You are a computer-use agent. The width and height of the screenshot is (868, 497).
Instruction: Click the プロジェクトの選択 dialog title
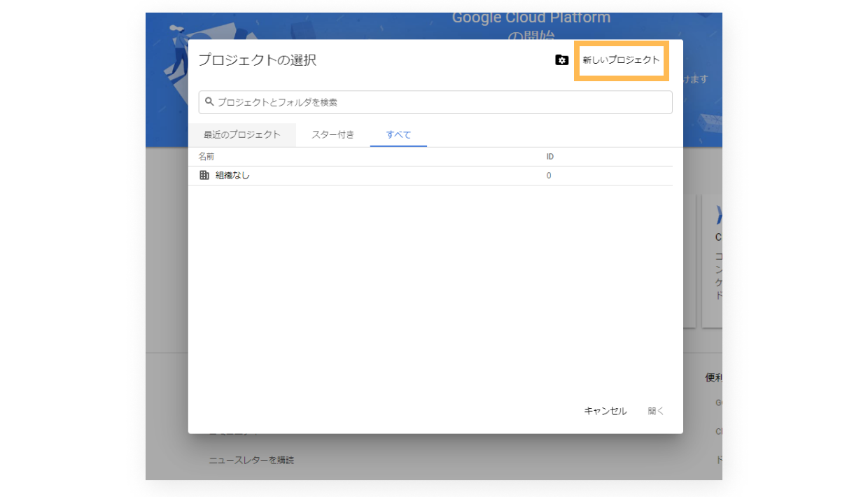click(x=257, y=60)
